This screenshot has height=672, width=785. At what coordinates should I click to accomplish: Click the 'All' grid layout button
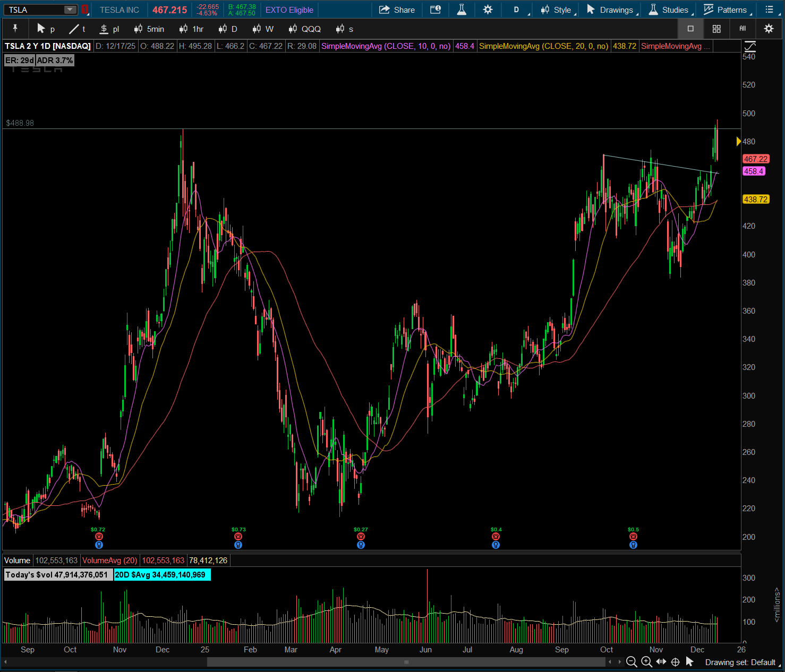(743, 29)
